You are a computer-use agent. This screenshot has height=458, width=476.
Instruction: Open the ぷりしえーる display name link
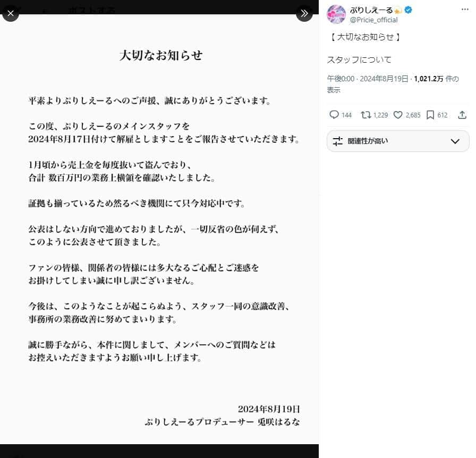pyautogui.click(x=371, y=10)
